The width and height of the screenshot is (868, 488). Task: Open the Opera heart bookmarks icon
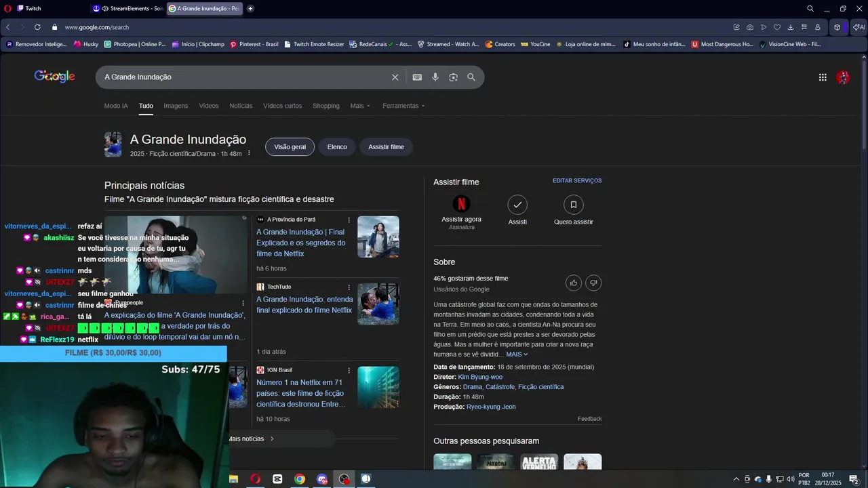coord(777,27)
